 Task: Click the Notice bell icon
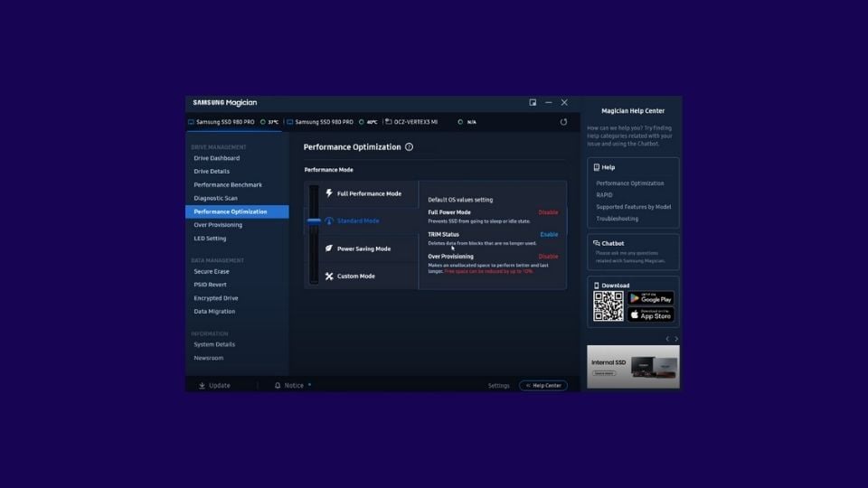(278, 386)
